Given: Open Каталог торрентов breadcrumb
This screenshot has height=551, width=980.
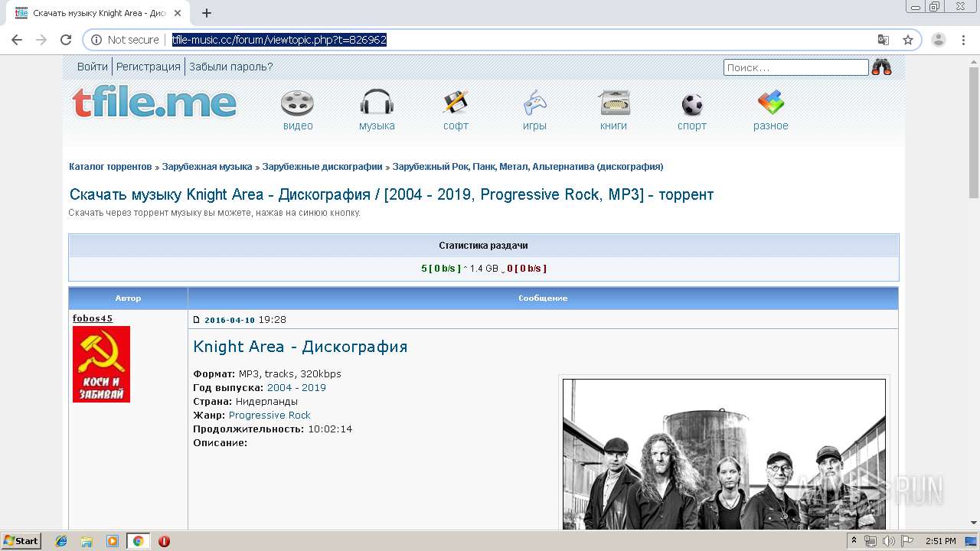Looking at the screenshot, I should pyautogui.click(x=110, y=166).
